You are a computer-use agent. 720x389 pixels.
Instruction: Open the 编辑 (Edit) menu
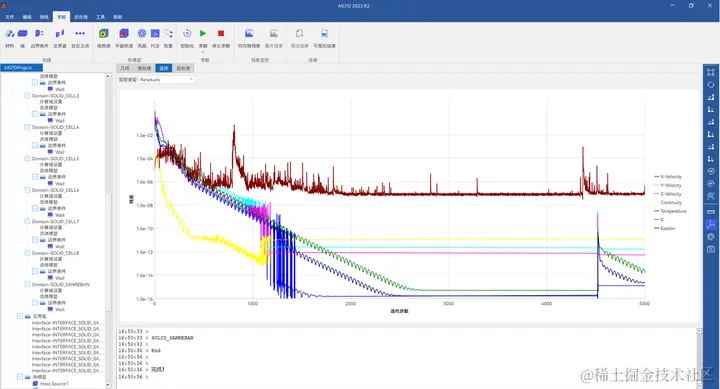pos(27,17)
